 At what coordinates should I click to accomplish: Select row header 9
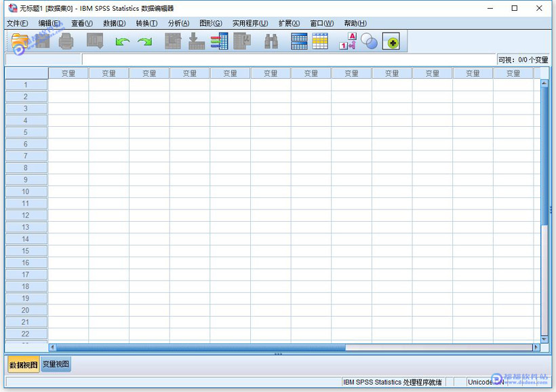click(26, 180)
